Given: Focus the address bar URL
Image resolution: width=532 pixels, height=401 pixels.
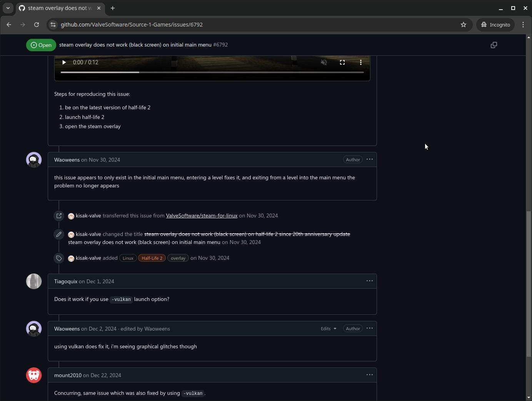Looking at the screenshot, I should [132, 25].
